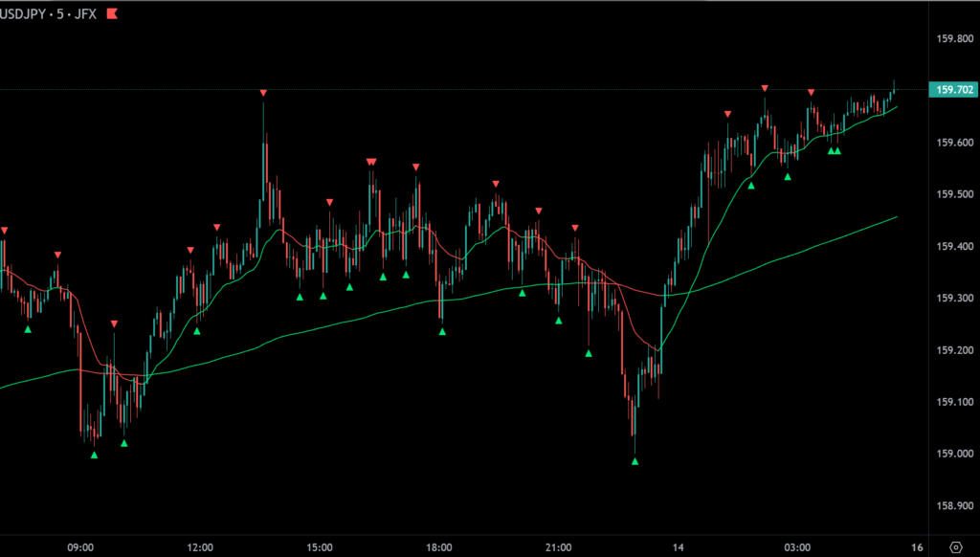Click the date label 16 on the time axis
The height and width of the screenshot is (557, 980).
917,547
